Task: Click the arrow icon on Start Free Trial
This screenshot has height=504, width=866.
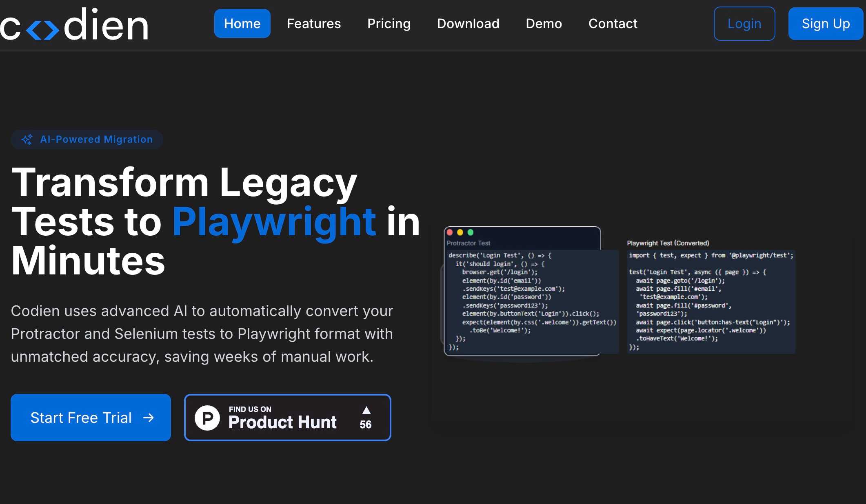Action: click(149, 418)
